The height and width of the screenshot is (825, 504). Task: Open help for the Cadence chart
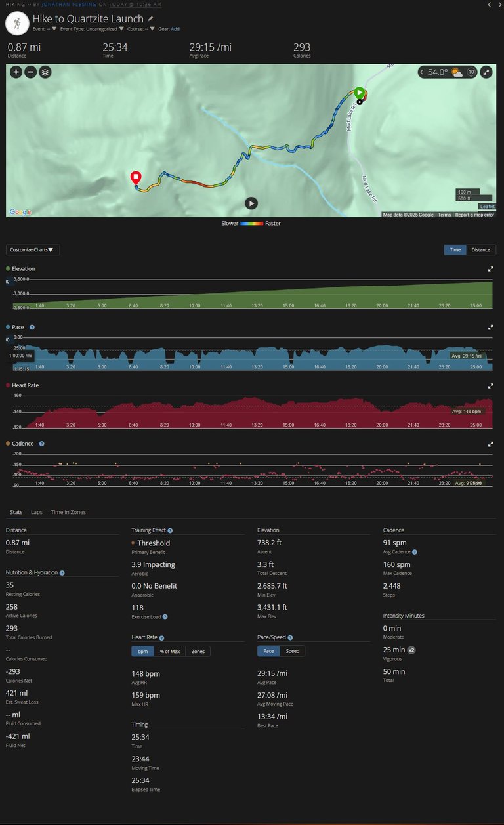coord(41,444)
